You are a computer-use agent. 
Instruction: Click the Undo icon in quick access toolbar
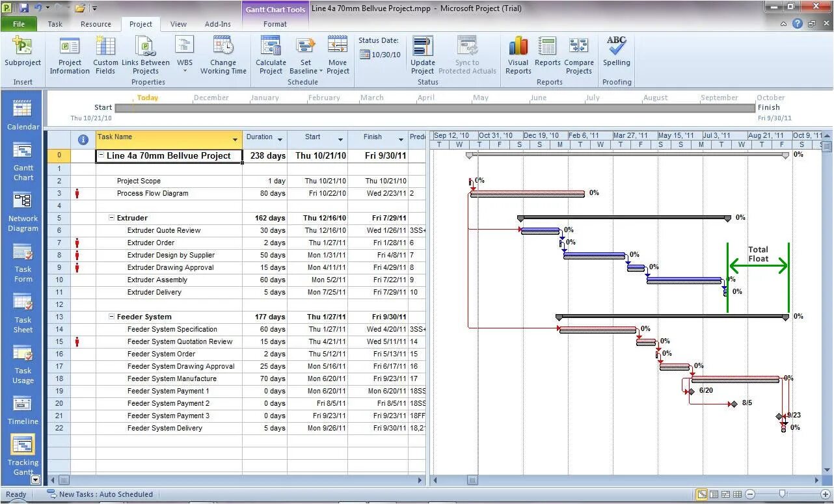[x=38, y=8]
